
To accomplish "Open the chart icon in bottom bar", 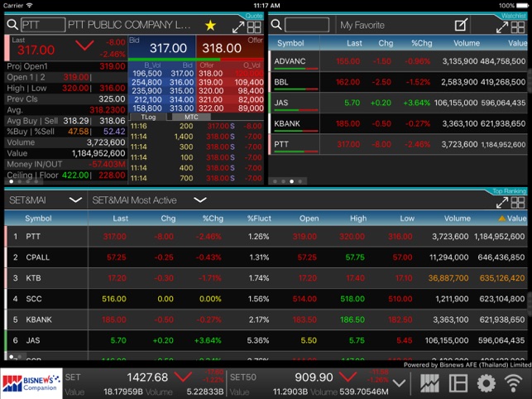I will point(429,383).
